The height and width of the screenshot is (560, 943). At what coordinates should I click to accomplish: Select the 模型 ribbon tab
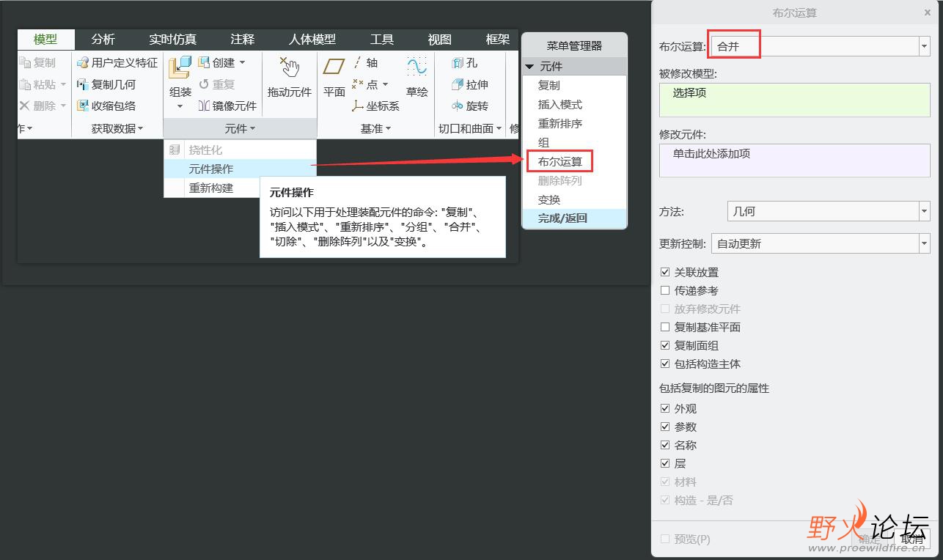point(45,40)
